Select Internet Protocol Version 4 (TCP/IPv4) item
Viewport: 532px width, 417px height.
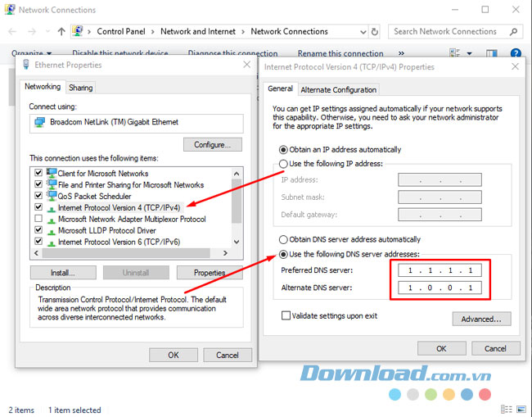(x=119, y=207)
